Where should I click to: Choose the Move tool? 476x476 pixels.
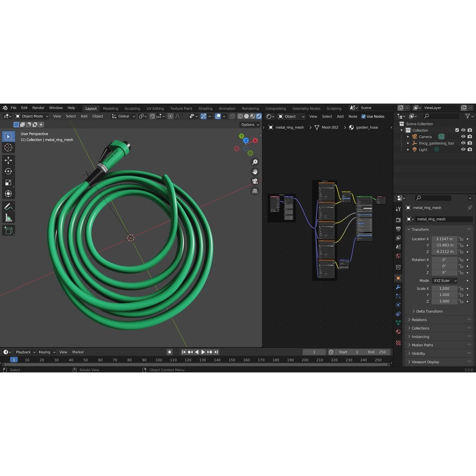click(8, 160)
